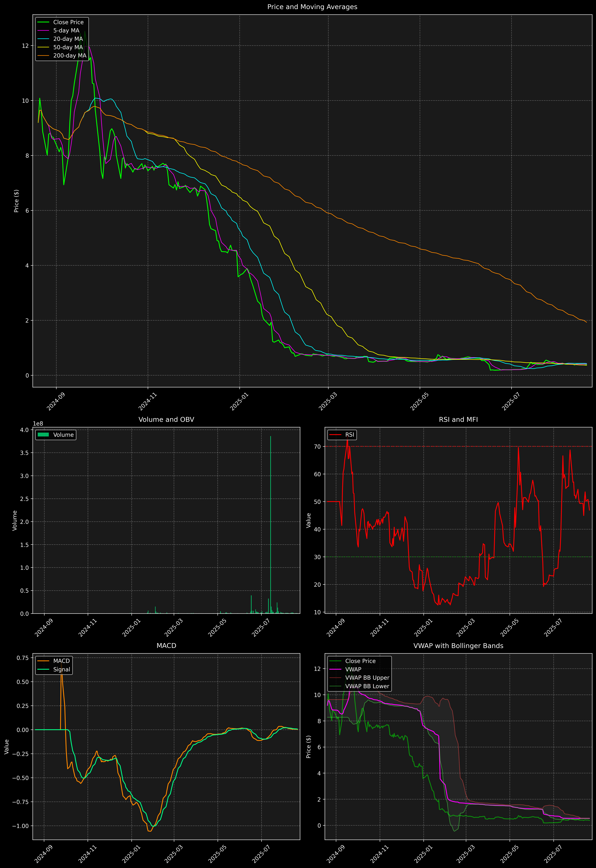Screen dimensions: 596x868
Task: Click the RSI and MFI chart title
Action: pyautogui.click(x=458, y=419)
